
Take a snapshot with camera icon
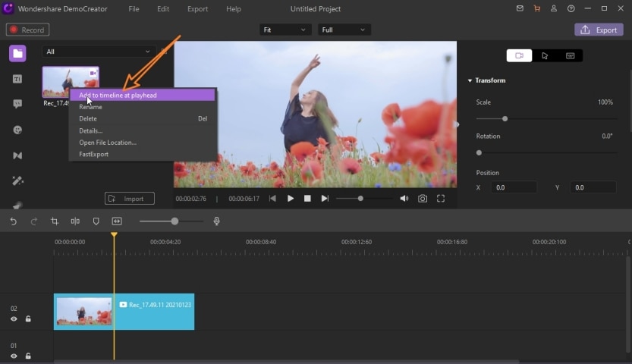tap(423, 199)
